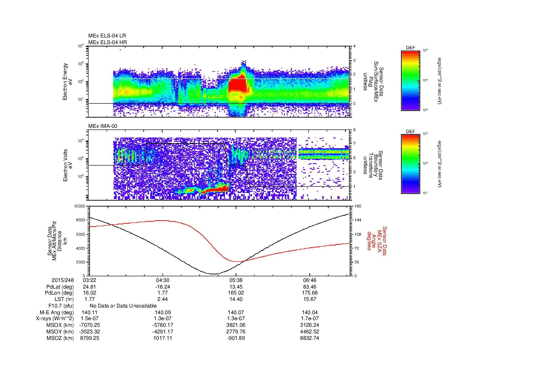Click MSOZ value '-901.89'
Image resolution: width=555 pixels, height=392 pixels.
click(x=236, y=338)
